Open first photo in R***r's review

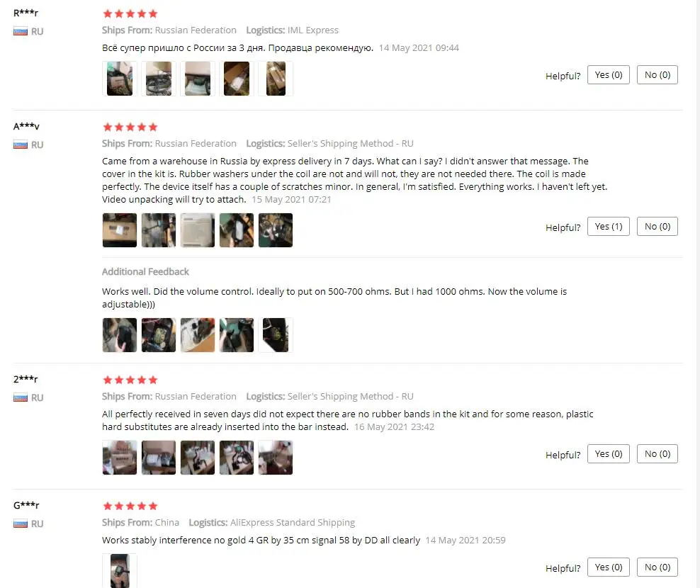120,79
